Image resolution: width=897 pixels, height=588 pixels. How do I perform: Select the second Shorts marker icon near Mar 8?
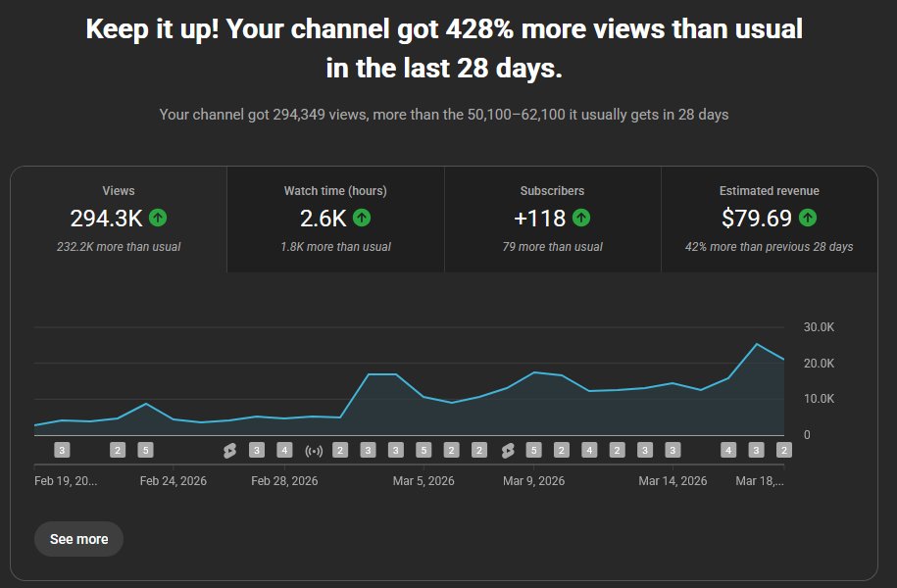pos(508,451)
